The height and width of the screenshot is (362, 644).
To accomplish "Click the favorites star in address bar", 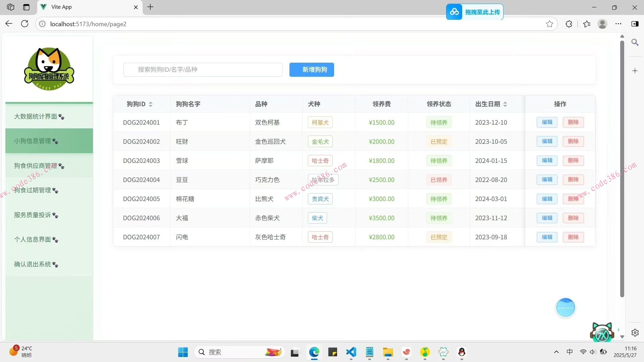I will pyautogui.click(x=550, y=24).
